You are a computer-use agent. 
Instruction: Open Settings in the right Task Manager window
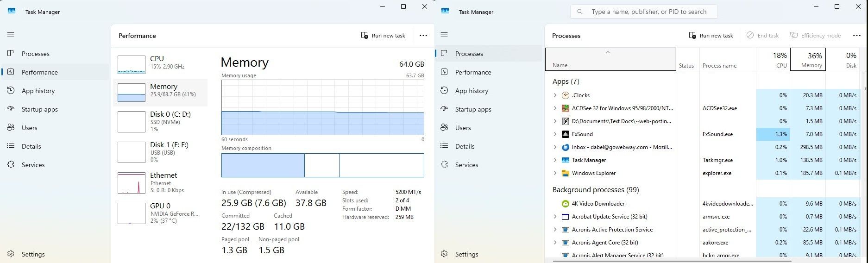click(466, 254)
